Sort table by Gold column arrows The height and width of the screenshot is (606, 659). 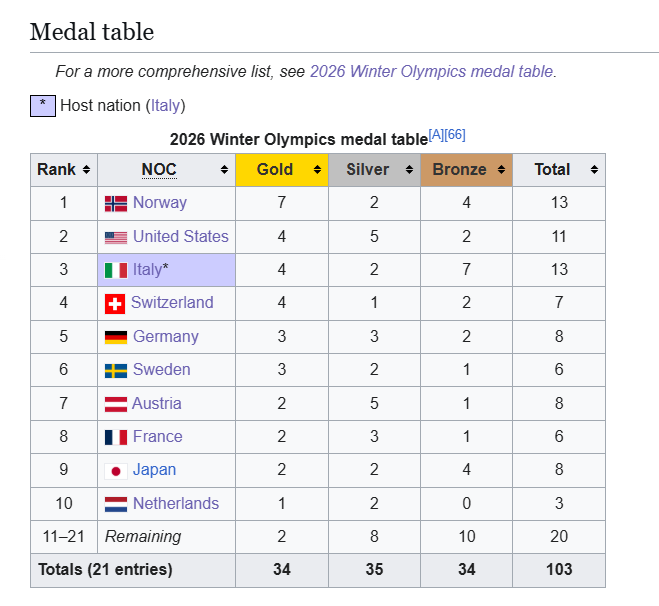(x=317, y=170)
